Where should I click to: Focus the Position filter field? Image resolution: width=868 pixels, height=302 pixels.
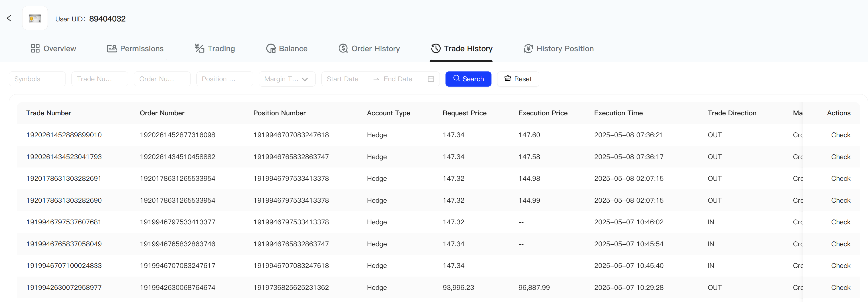coord(225,79)
